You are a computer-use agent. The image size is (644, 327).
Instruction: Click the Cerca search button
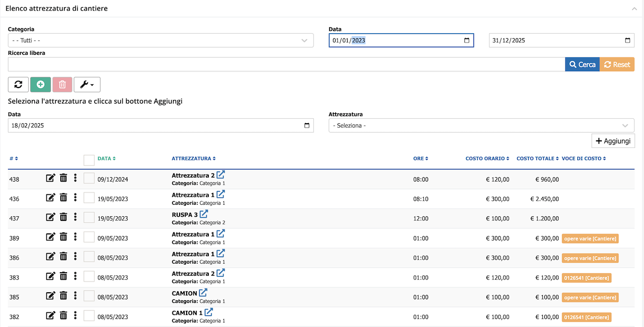pos(583,64)
